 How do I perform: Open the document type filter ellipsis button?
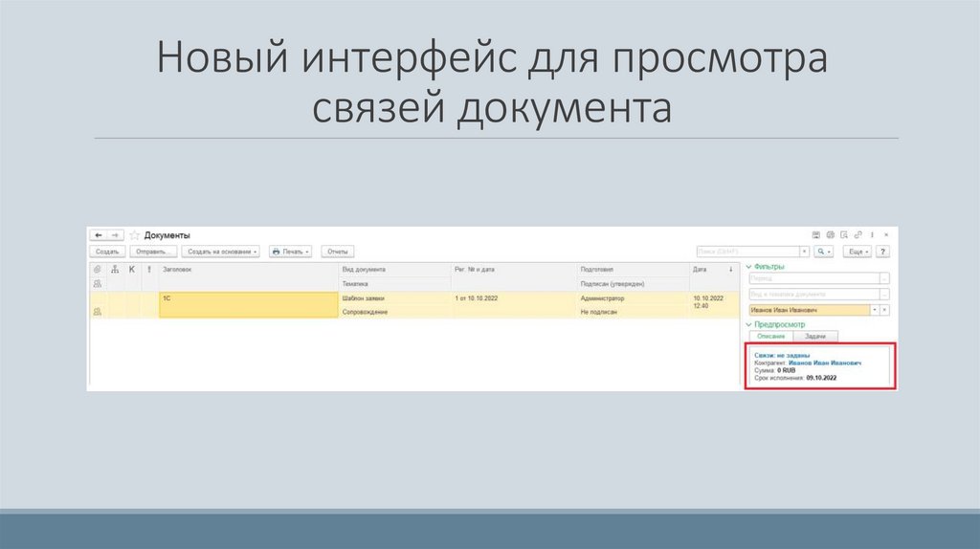click(x=884, y=295)
